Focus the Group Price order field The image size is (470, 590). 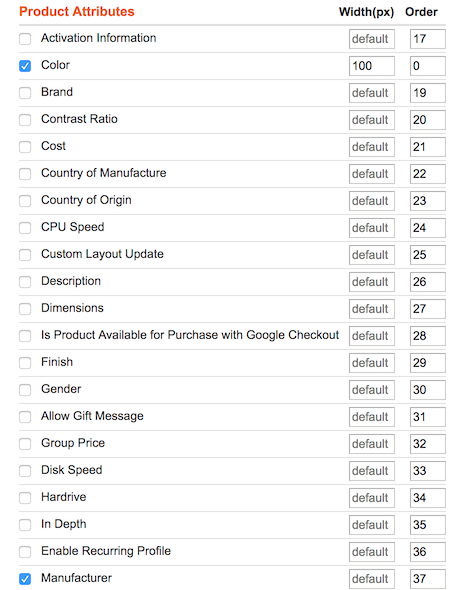tap(428, 444)
